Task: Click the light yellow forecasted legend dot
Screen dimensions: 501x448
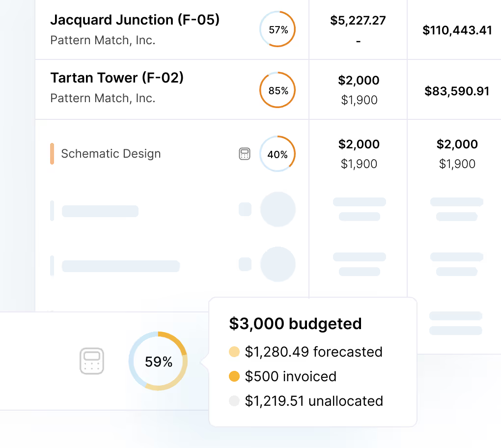Action: (x=234, y=352)
